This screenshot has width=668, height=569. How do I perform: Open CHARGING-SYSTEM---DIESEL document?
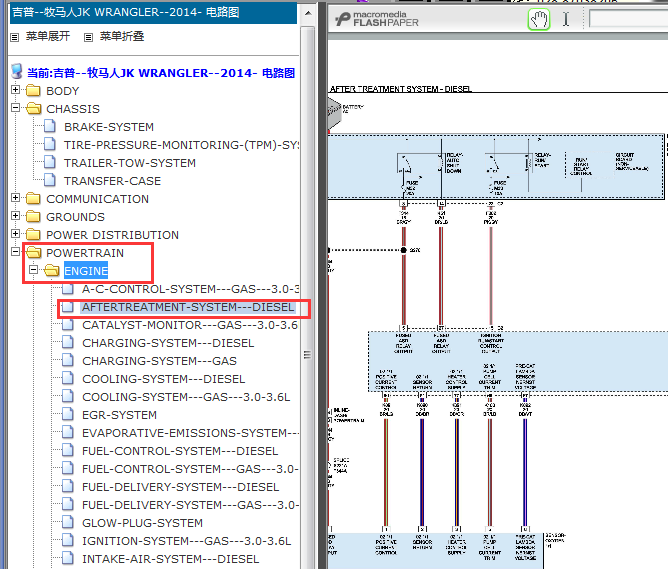(x=168, y=343)
